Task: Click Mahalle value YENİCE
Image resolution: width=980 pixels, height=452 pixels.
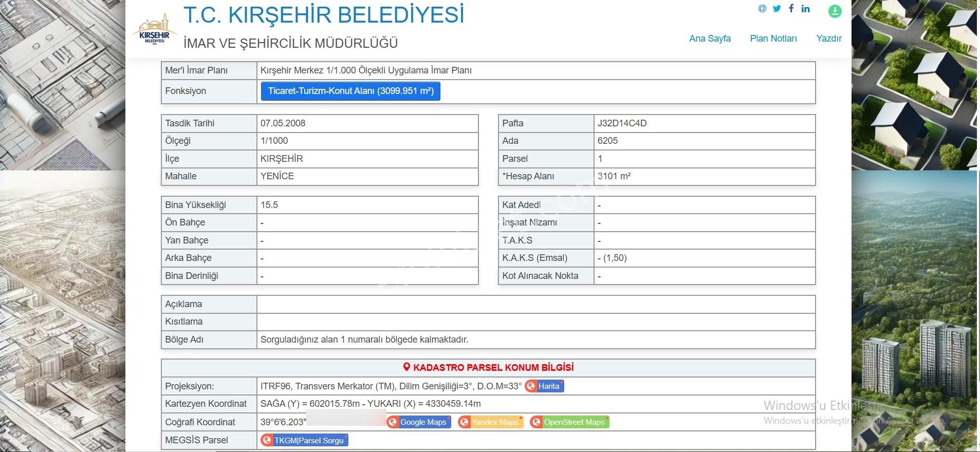Action: coord(277,176)
